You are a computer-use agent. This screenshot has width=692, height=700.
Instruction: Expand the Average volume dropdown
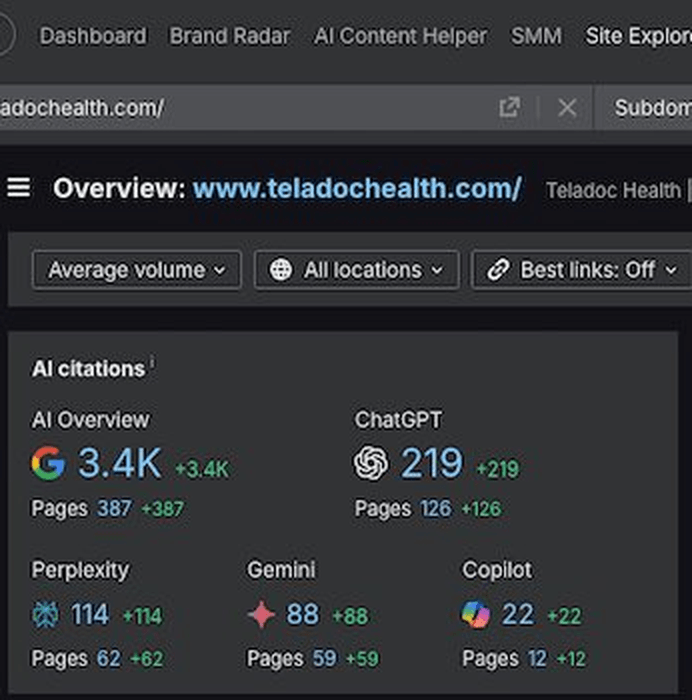click(137, 270)
